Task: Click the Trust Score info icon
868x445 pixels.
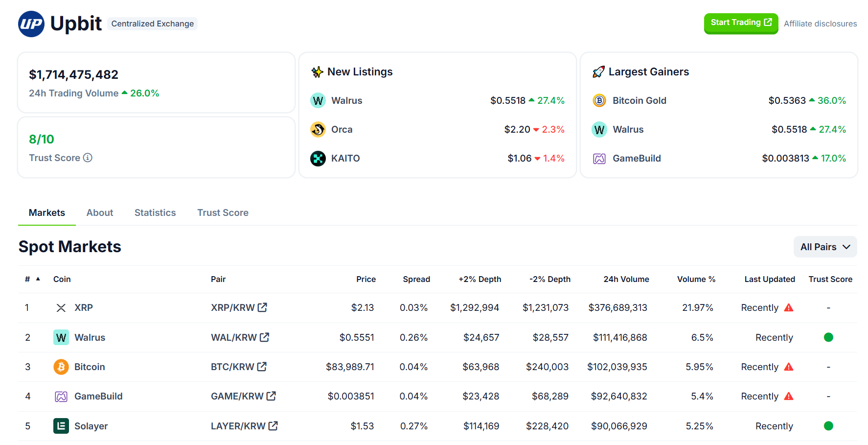Action: pos(88,158)
